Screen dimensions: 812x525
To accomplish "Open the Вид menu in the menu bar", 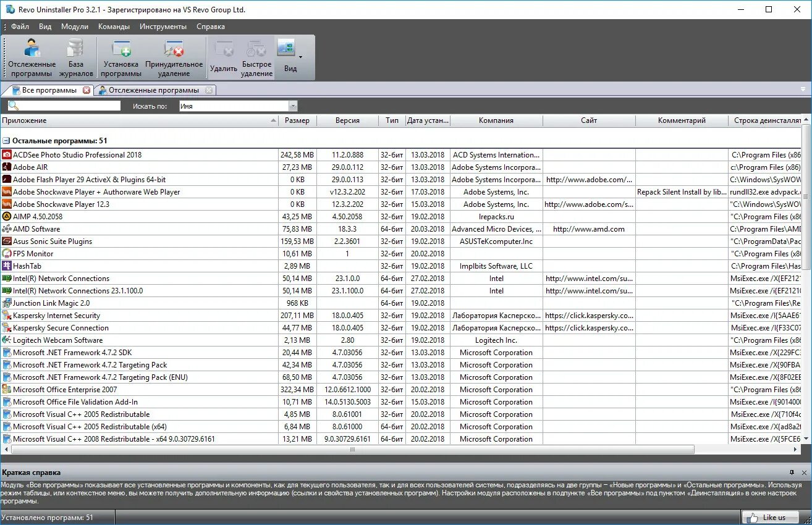I will tap(45, 27).
